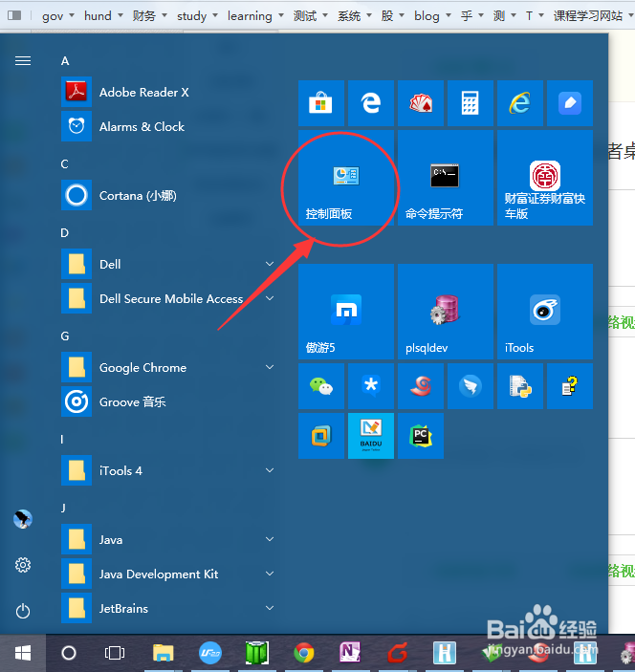Open Groove 音乐 app
This screenshot has width=635, height=672.
(x=169, y=401)
